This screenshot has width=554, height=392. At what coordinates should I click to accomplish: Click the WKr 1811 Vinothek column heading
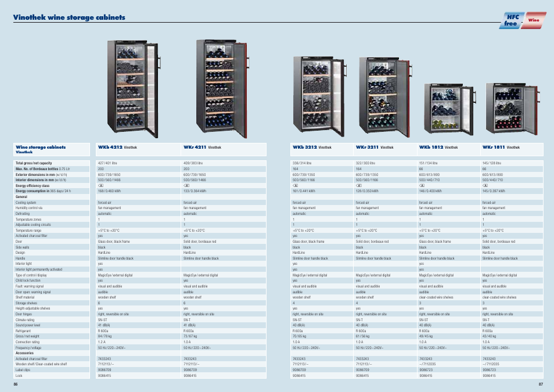point(501,148)
